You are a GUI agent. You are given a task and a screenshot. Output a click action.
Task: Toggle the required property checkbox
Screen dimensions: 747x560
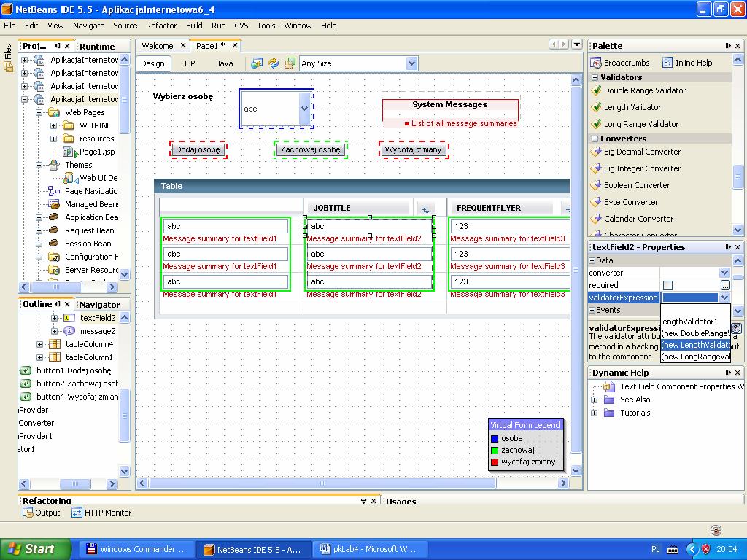668,285
